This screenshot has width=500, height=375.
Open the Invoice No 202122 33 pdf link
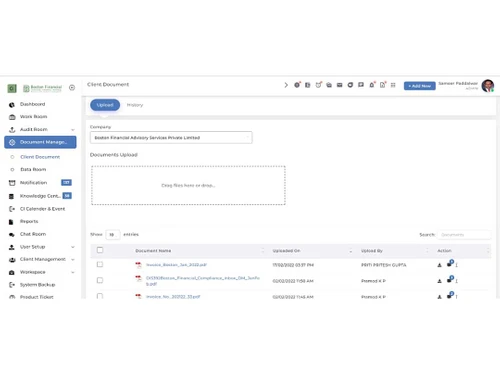tap(173, 297)
